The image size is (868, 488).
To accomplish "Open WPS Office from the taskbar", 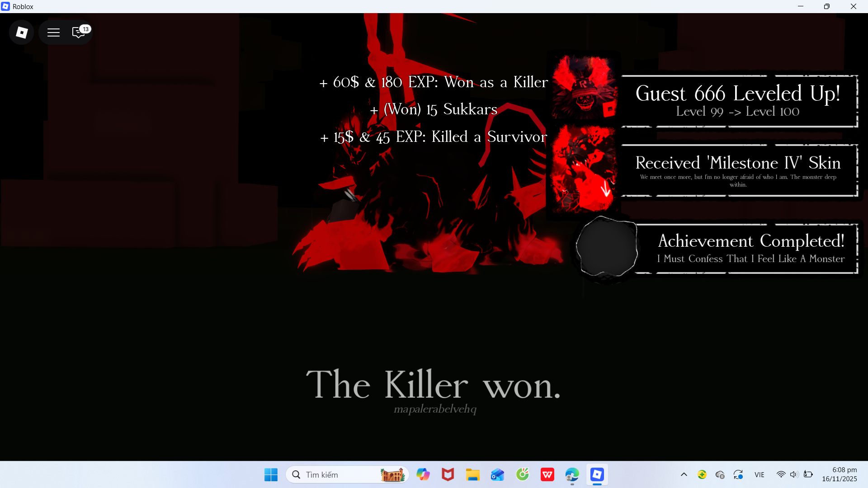I will pyautogui.click(x=547, y=474).
